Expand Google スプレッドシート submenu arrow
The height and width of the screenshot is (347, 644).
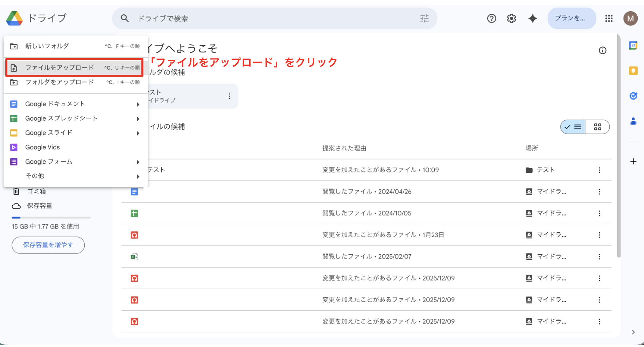(138, 119)
